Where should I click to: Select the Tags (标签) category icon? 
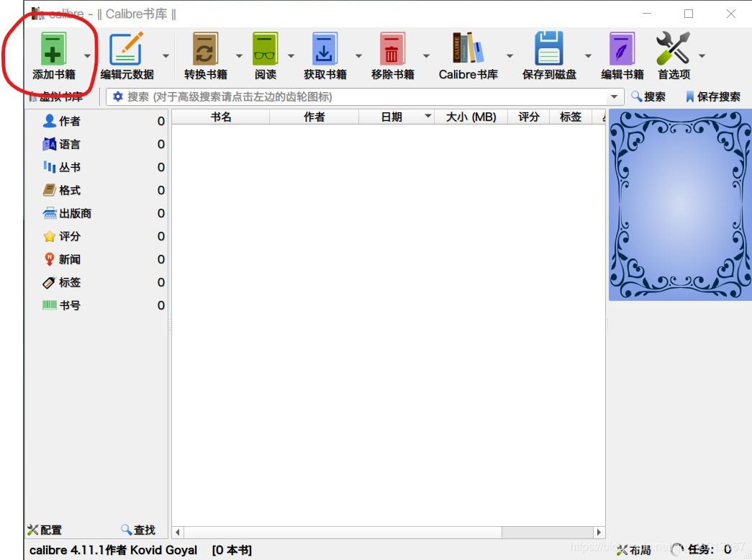point(50,282)
